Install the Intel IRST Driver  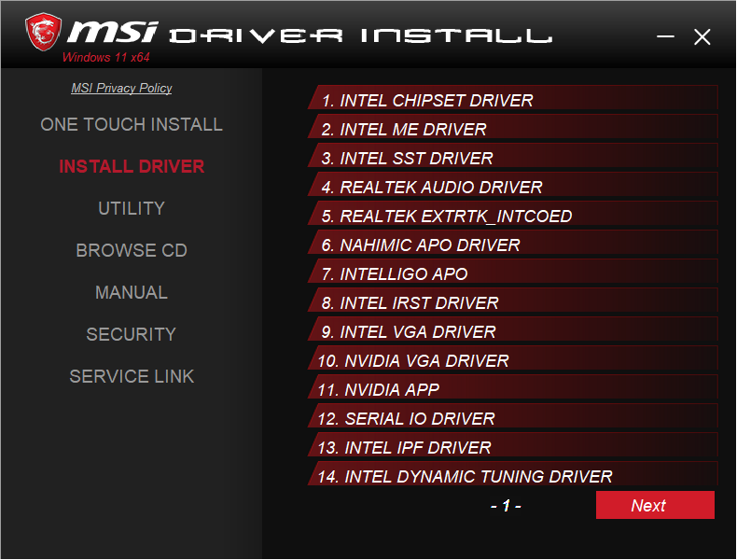click(x=513, y=300)
